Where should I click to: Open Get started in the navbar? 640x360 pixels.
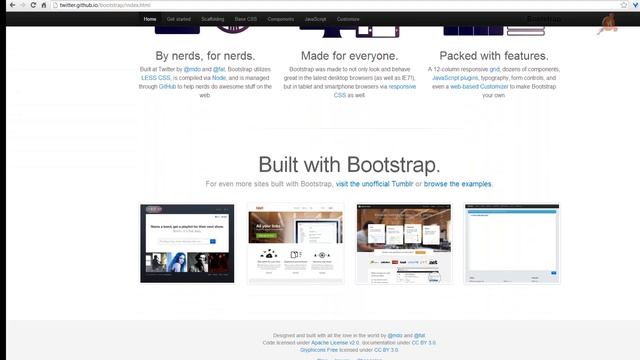point(178,19)
